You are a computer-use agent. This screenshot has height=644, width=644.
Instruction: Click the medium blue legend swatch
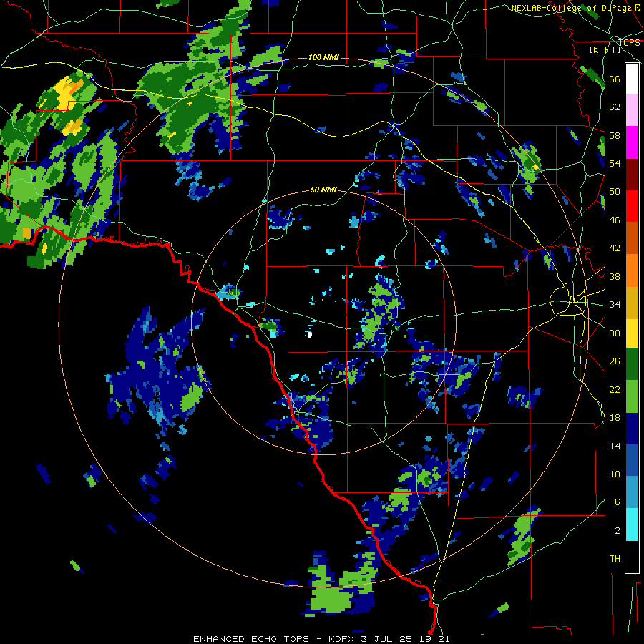(632, 460)
